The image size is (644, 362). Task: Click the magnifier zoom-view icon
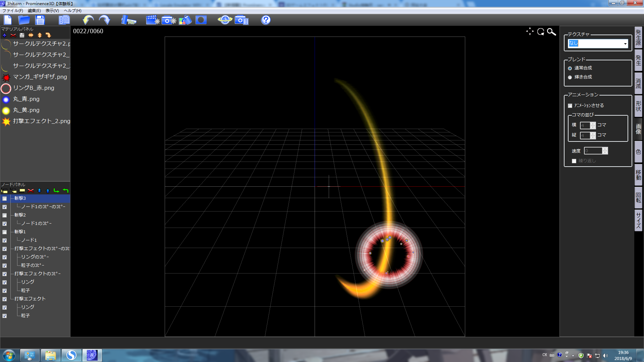click(551, 32)
